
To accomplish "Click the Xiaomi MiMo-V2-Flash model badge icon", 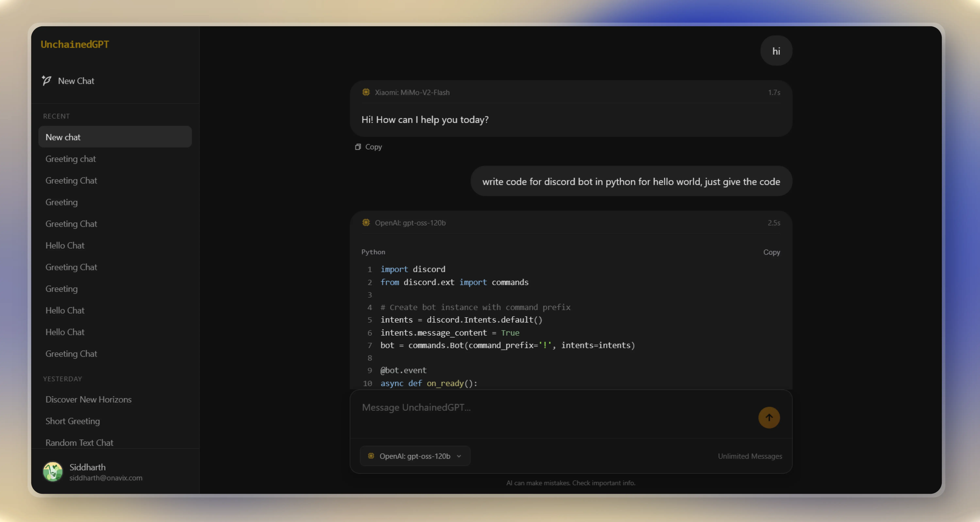I will click(x=366, y=92).
